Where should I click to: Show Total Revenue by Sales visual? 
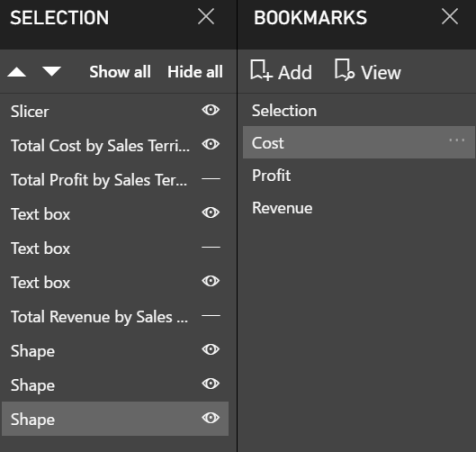click(x=211, y=316)
